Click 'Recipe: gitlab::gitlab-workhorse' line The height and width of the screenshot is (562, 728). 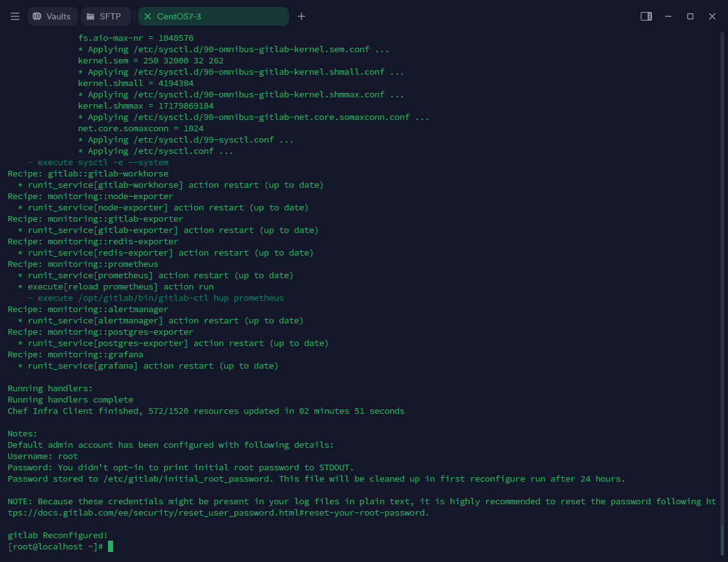[88, 173]
